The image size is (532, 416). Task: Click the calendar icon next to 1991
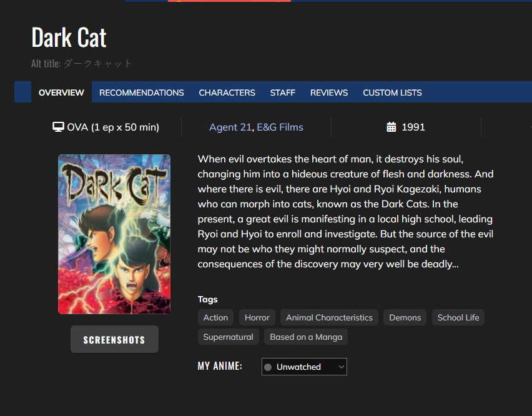(x=392, y=127)
